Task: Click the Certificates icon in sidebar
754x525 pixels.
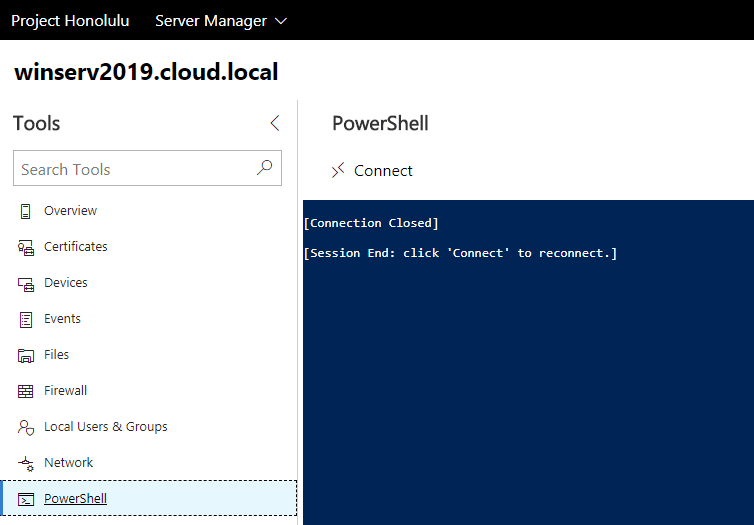Action: 26,247
